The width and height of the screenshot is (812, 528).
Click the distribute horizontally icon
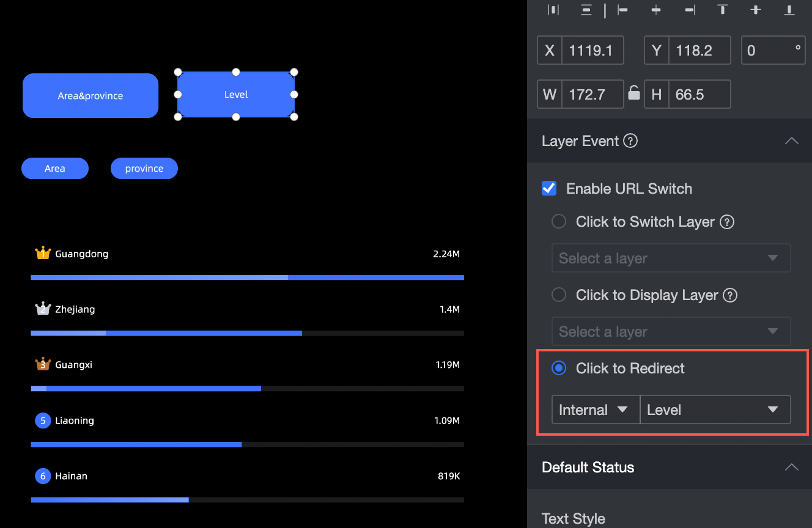[553, 10]
